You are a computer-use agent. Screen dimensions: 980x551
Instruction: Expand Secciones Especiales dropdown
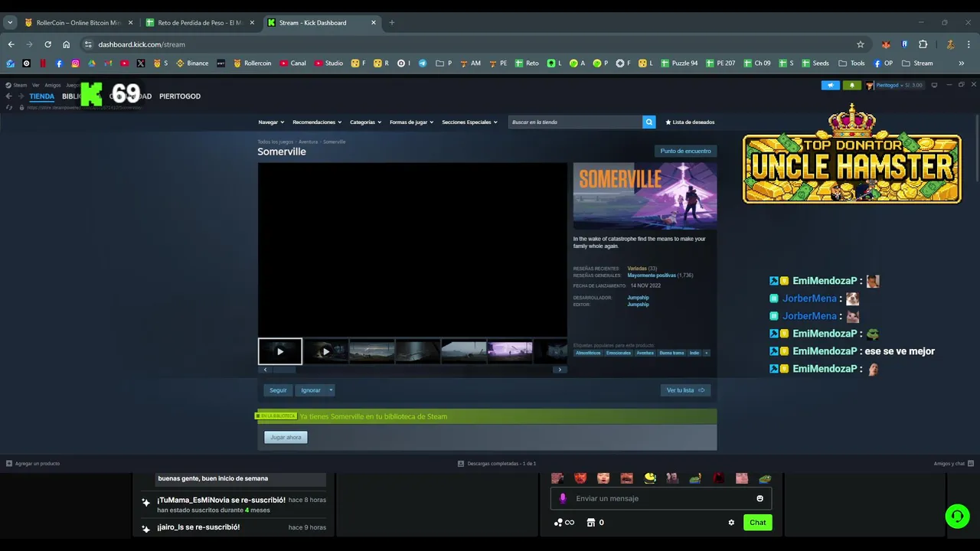pos(469,122)
